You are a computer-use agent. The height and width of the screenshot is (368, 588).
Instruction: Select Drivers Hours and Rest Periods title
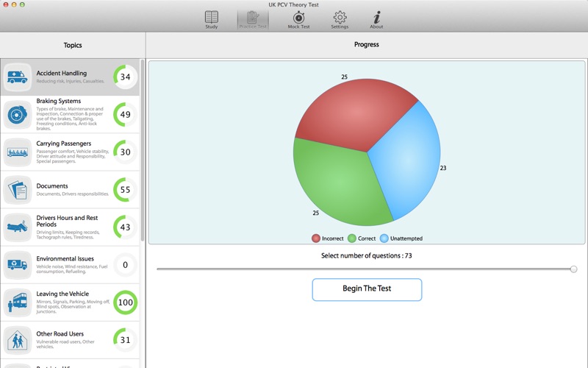pos(67,221)
